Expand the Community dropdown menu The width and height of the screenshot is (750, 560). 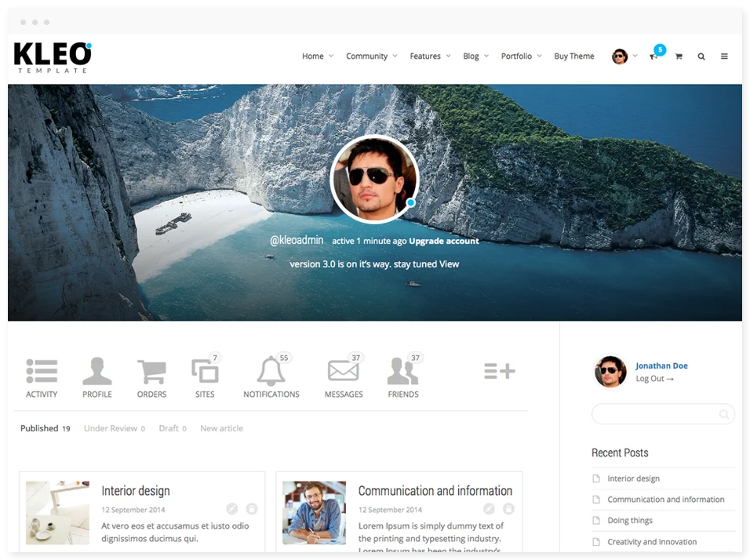click(x=371, y=56)
